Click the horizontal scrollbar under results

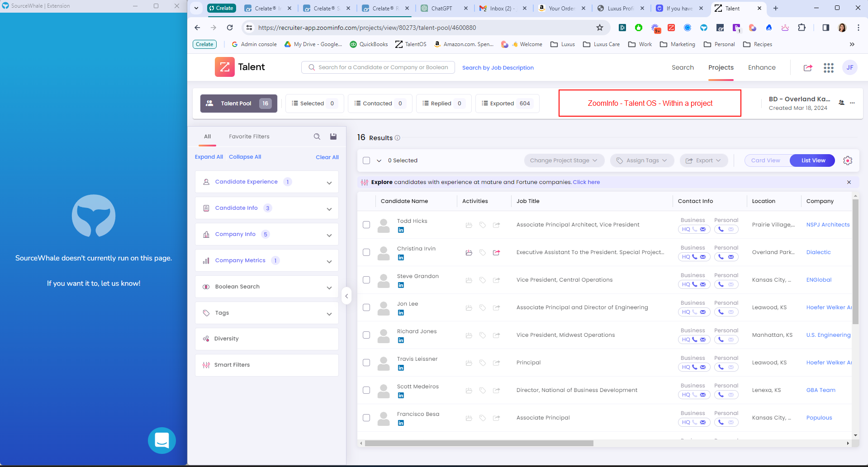(x=479, y=443)
